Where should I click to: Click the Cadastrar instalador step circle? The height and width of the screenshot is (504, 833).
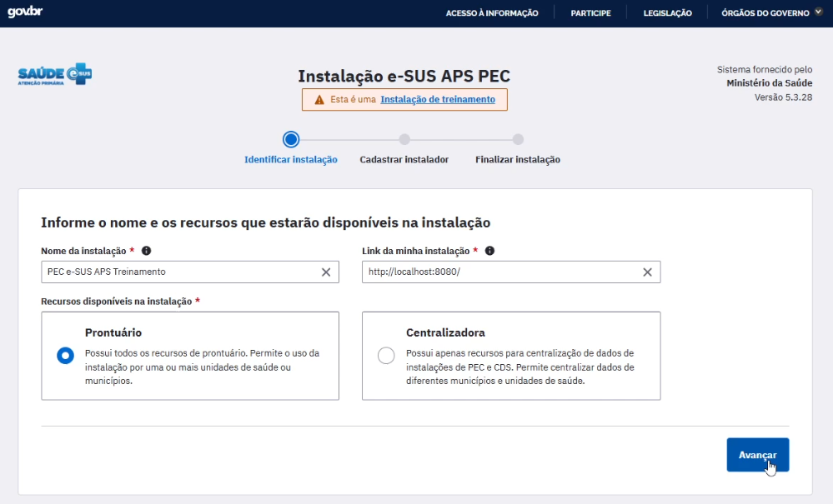tap(404, 139)
